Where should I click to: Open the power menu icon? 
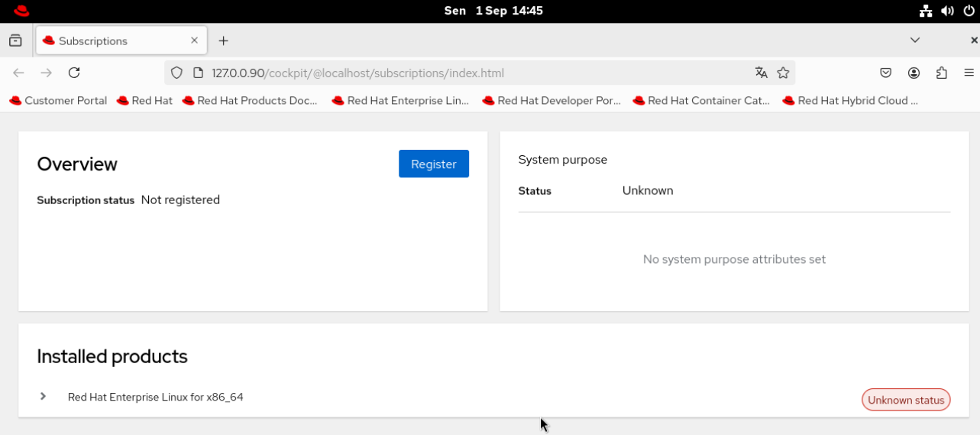(x=969, y=11)
